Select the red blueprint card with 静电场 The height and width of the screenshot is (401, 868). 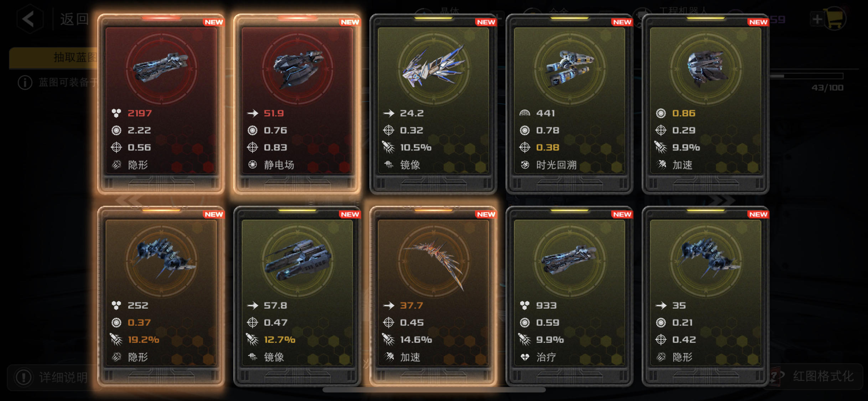[297, 104]
